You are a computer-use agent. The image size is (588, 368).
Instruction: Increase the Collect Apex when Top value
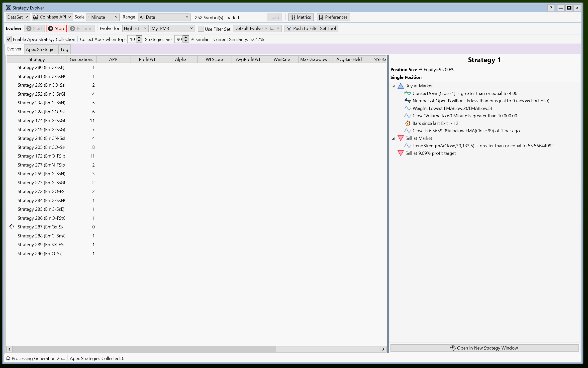[x=139, y=37]
